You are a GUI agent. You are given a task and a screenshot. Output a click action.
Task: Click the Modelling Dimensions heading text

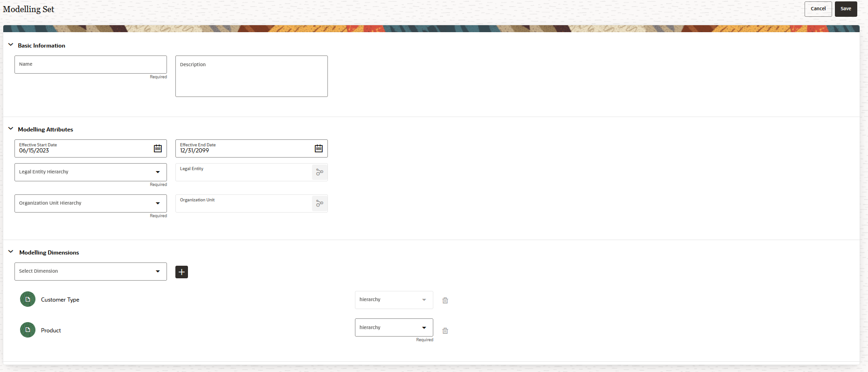pyautogui.click(x=49, y=253)
